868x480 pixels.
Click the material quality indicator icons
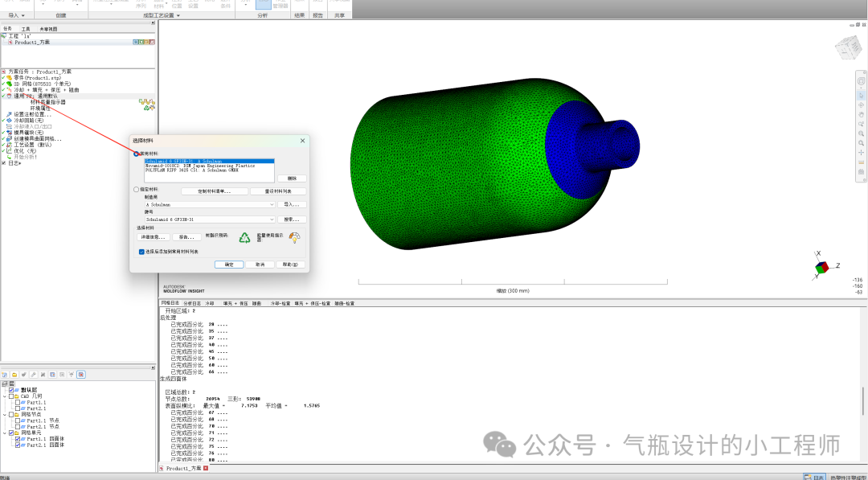[146, 102]
